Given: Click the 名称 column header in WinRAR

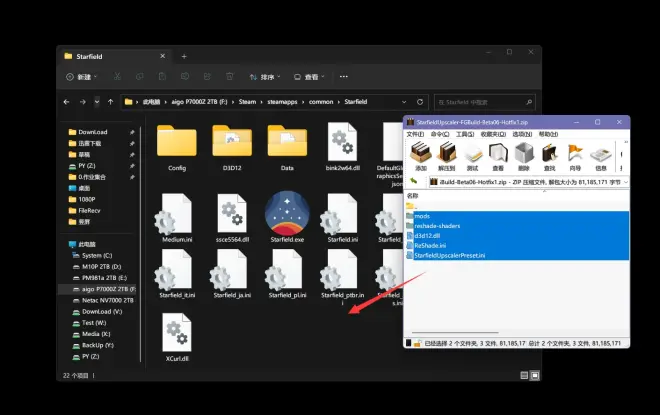Looking at the screenshot, I should point(413,196).
